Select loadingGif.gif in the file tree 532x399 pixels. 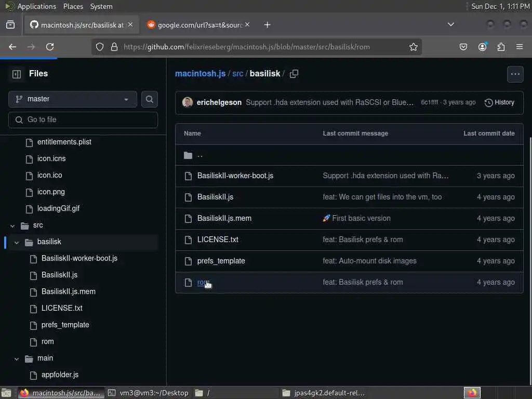58,208
